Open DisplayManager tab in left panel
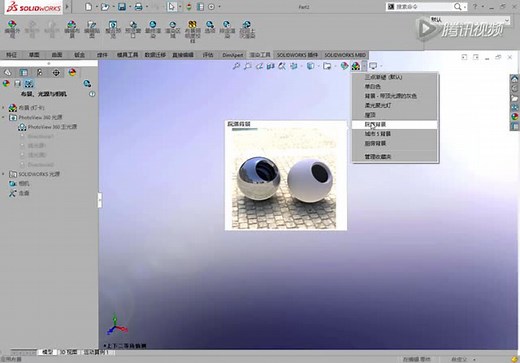The width and height of the screenshot is (520, 363). click(x=72, y=72)
